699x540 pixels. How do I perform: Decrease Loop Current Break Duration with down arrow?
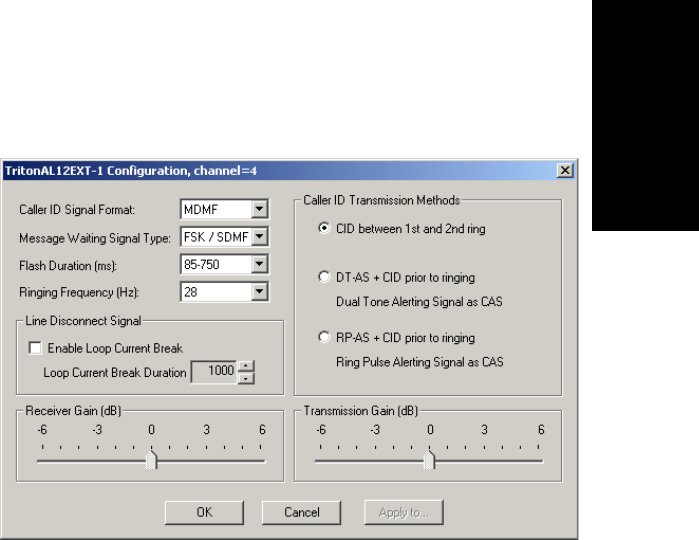click(x=246, y=378)
